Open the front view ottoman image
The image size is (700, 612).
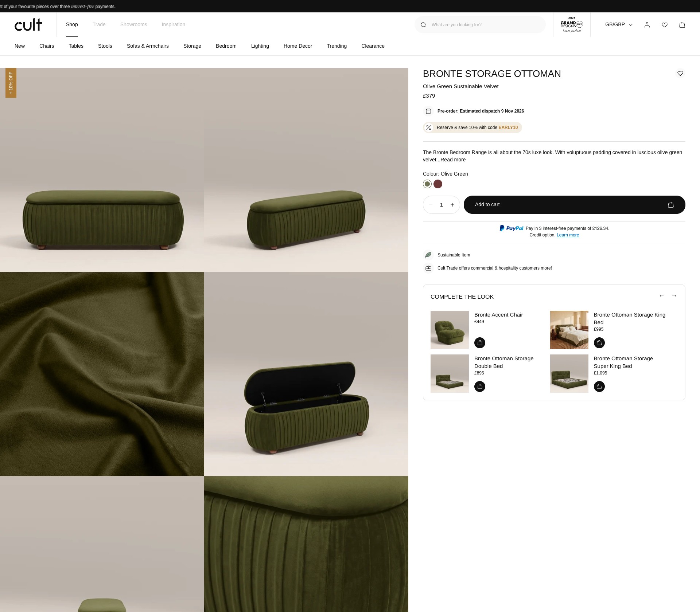coord(102,170)
